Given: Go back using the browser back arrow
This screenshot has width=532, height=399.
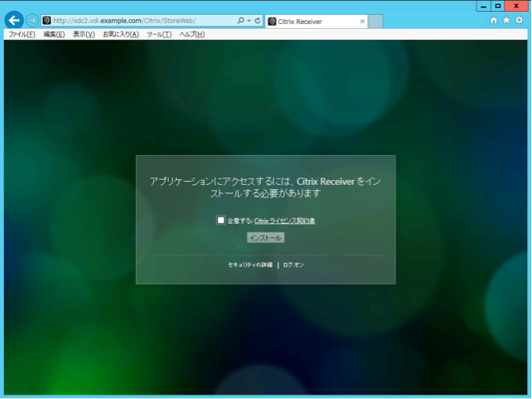Looking at the screenshot, I should point(14,21).
